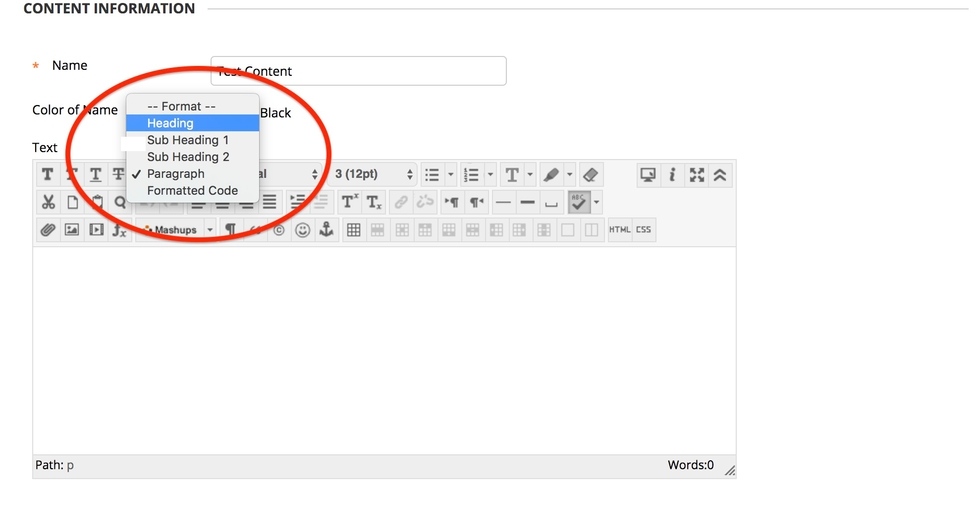
Task: Click the Name input field
Action: coord(358,71)
